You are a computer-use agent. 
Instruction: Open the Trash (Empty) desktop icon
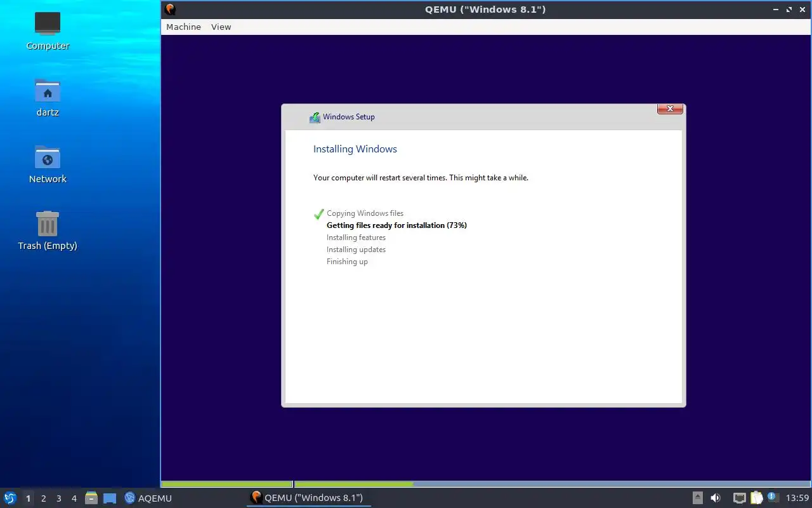[48, 231]
